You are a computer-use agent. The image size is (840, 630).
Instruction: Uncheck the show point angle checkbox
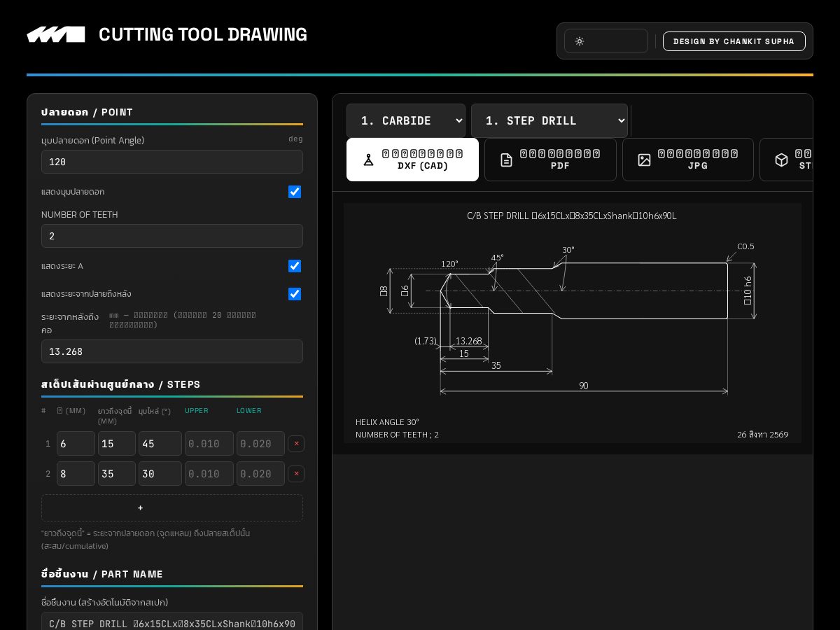[x=295, y=192]
